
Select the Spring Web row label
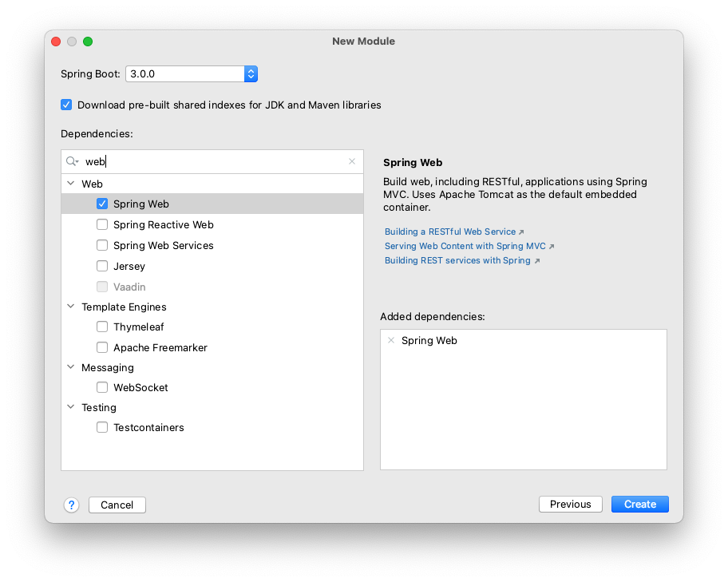[x=141, y=204]
